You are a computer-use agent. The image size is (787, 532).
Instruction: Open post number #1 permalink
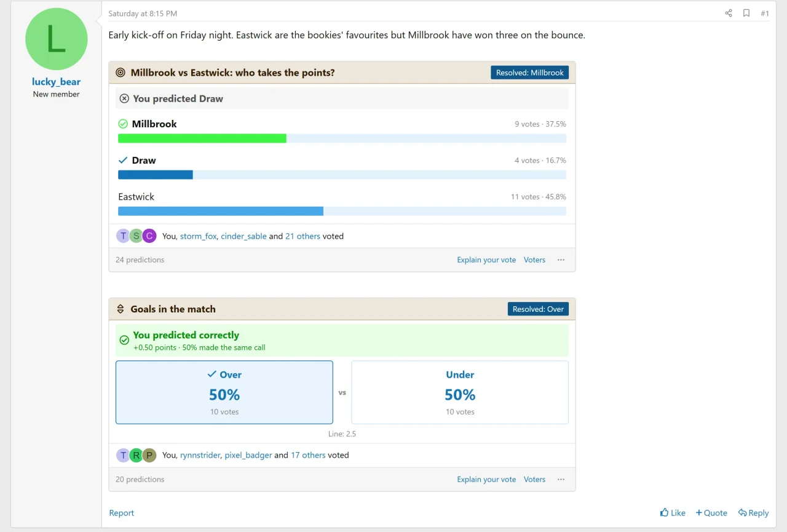click(765, 13)
